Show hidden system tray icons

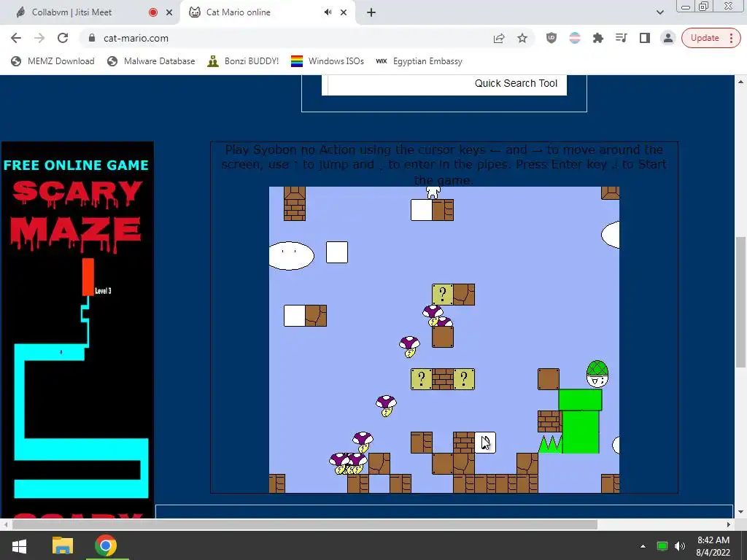[x=643, y=546]
